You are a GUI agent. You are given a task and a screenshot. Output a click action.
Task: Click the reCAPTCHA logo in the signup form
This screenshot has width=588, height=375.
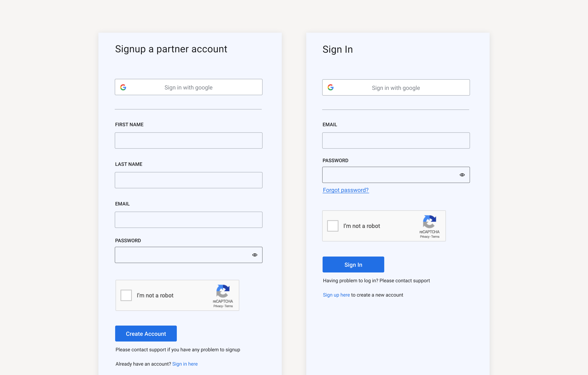coord(223,291)
